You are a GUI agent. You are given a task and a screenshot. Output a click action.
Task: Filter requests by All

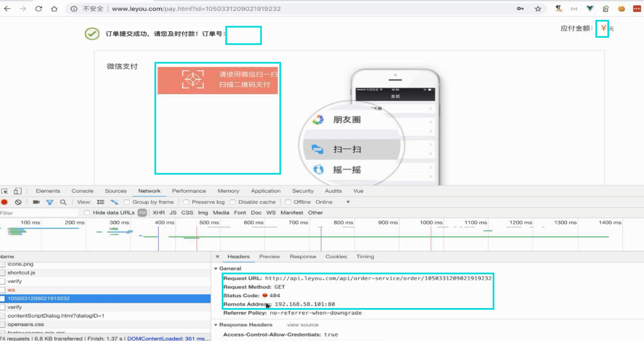(142, 213)
